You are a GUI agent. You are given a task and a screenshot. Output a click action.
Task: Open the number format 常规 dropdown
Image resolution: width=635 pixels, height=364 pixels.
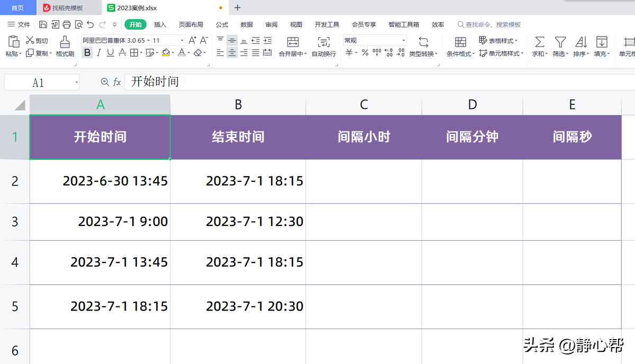[x=404, y=40]
